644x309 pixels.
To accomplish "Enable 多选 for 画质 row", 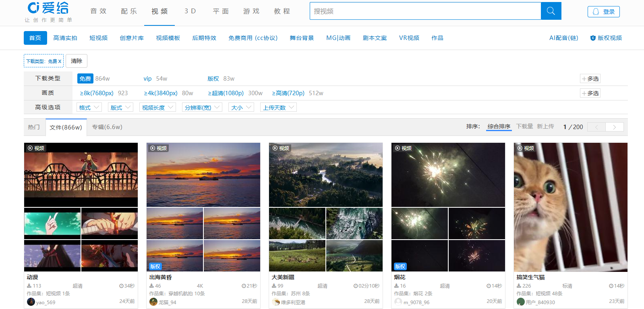I will point(590,93).
